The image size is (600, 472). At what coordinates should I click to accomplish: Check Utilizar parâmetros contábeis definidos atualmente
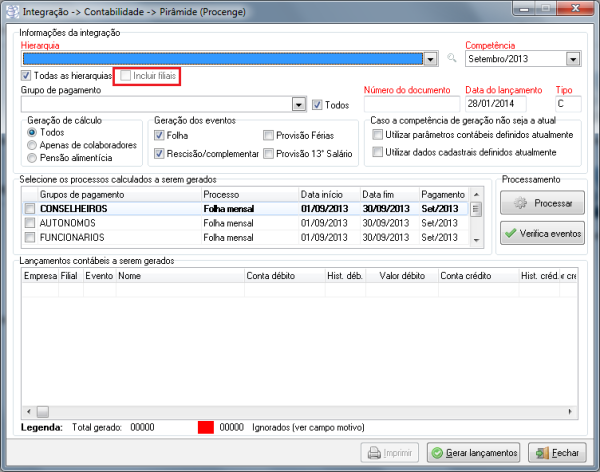[377, 134]
